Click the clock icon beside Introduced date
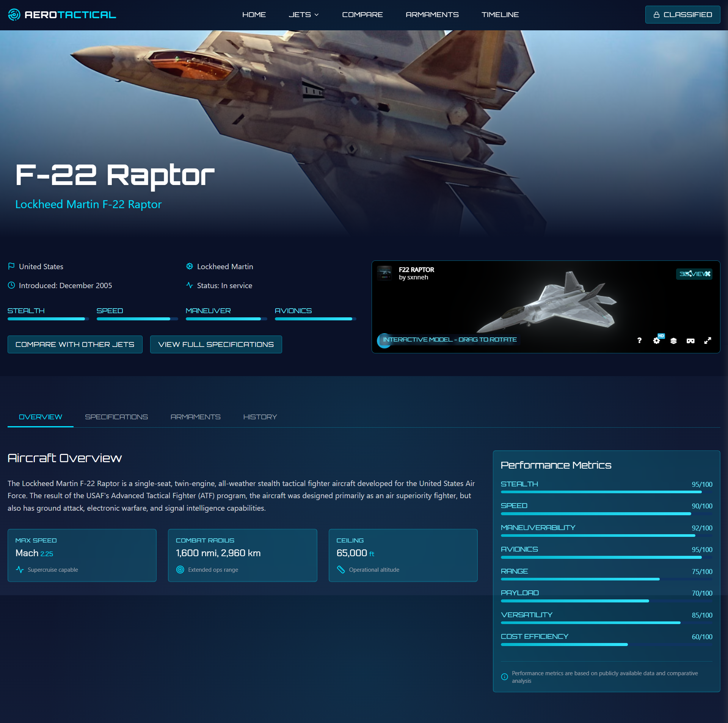 point(11,285)
